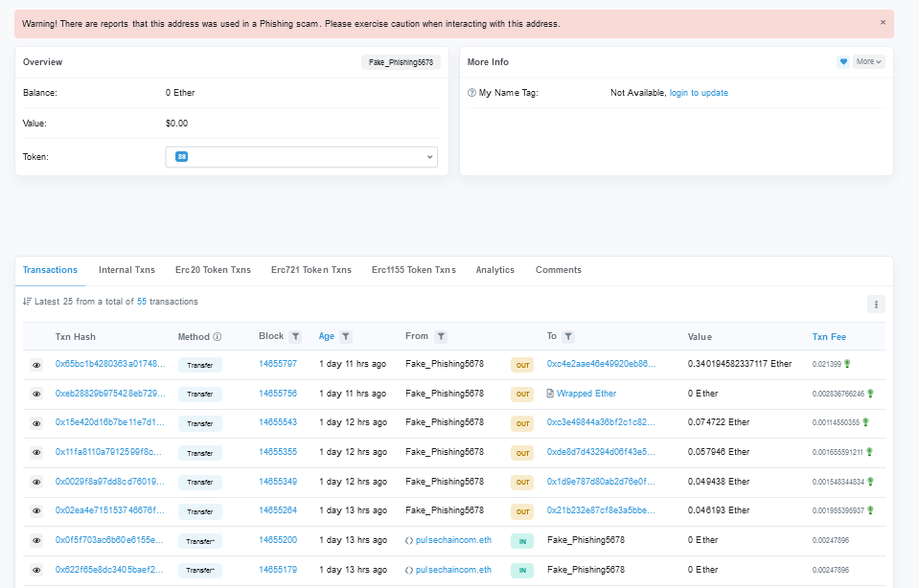Toggle eye preview for txn 0xeb28829b975428eb729
This screenshot has height=588, width=919.
point(36,395)
